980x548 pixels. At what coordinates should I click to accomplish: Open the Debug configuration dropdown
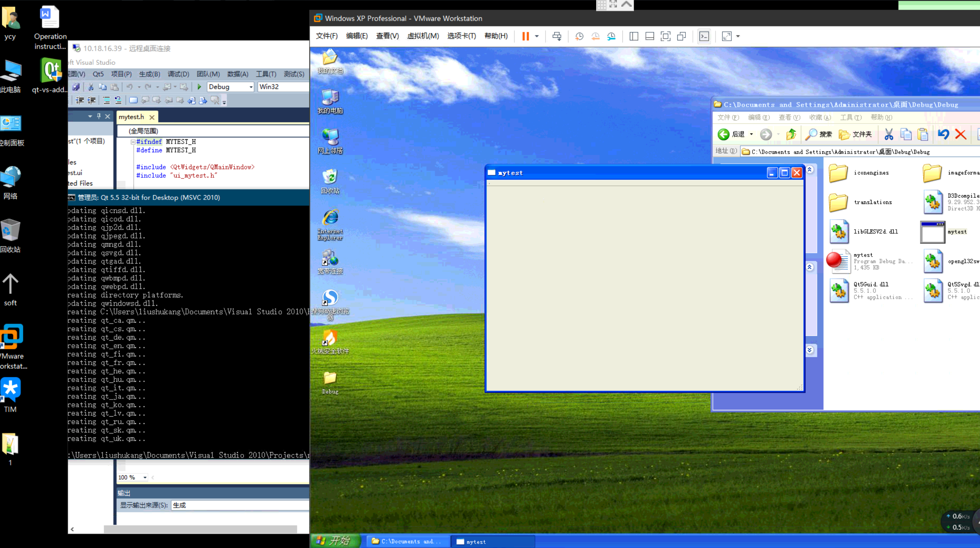click(x=251, y=87)
